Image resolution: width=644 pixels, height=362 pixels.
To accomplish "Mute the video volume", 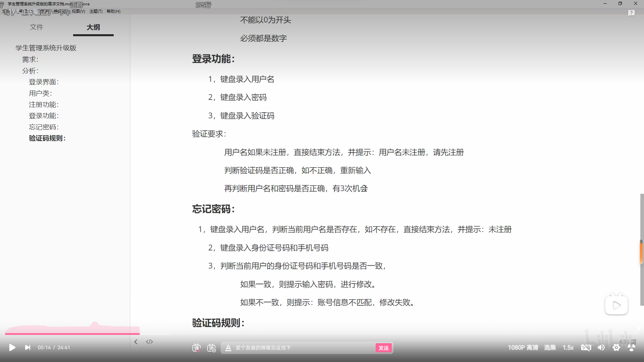I will click(x=601, y=348).
